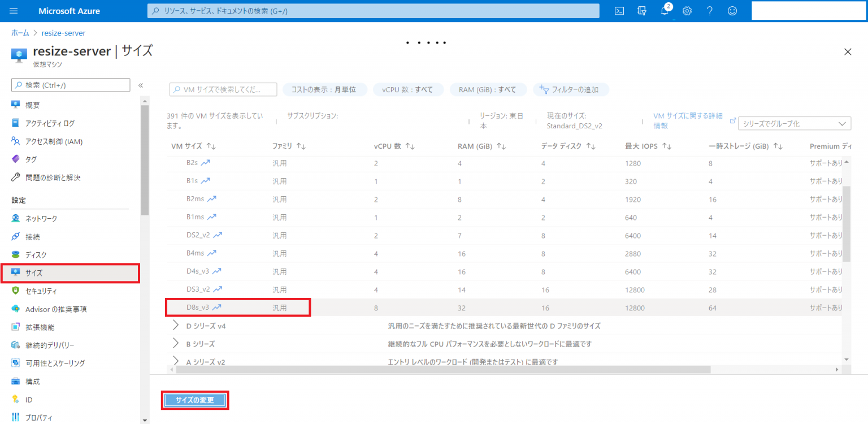Click Microsoft Azure to go home
The width and height of the screenshot is (868, 424).
tap(69, 10)
